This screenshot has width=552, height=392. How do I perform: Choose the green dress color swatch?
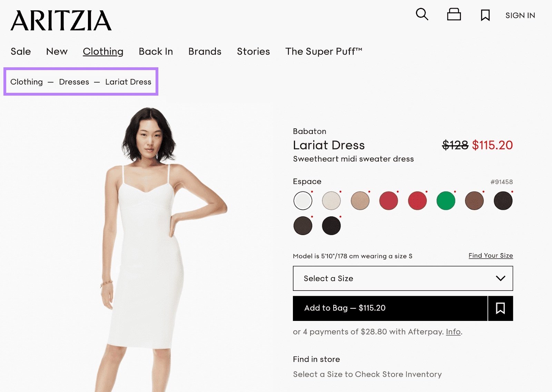tap(445, 200)
